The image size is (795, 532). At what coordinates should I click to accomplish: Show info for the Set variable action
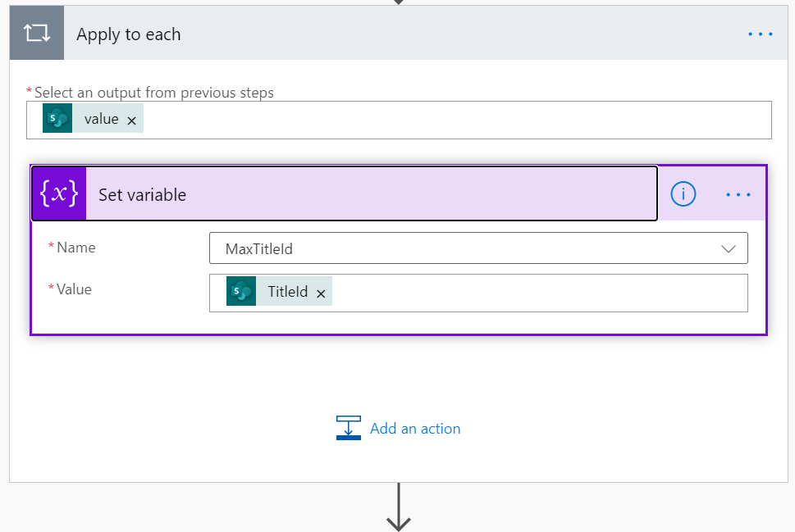(x=683, y=194)
